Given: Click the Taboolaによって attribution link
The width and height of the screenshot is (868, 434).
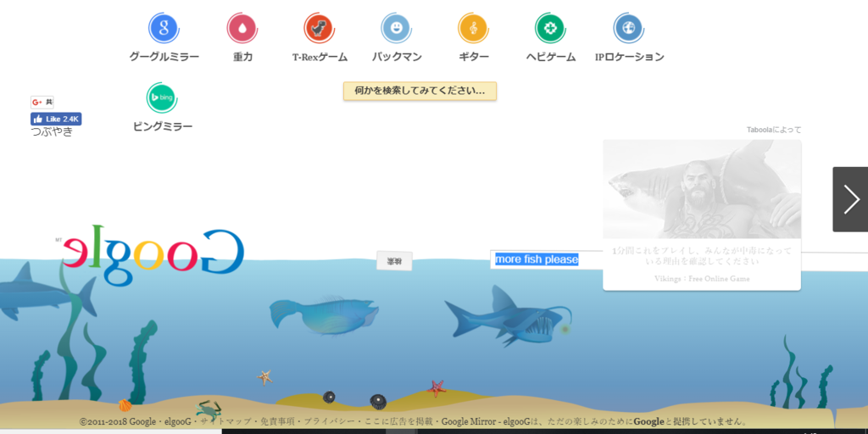Looking at the screenshot, I should pos(774,130).
